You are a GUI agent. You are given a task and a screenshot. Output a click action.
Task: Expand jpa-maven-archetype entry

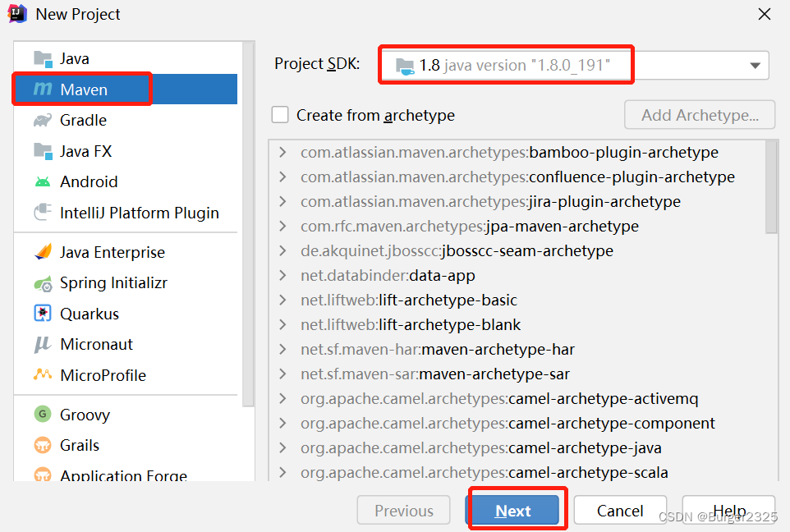pyautogui.click(x=282, y=227)
